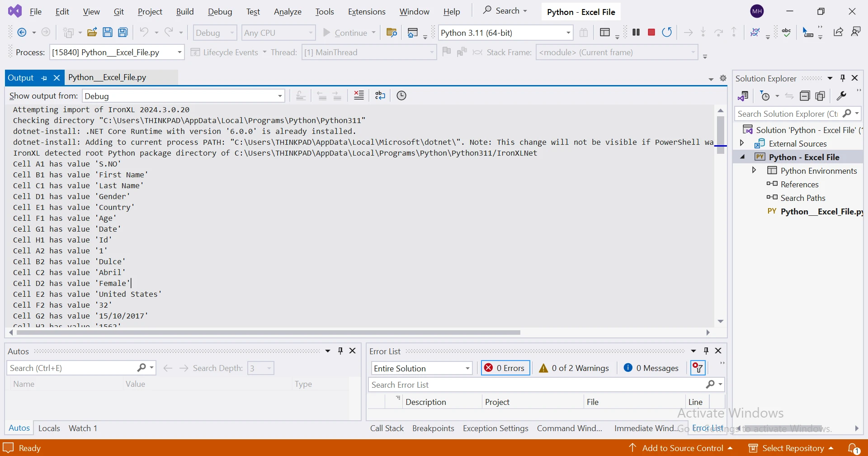Click the Save All icon in toolbar
Image resolution: width=868 pixels, height=456 pixels.
[123, 32]
